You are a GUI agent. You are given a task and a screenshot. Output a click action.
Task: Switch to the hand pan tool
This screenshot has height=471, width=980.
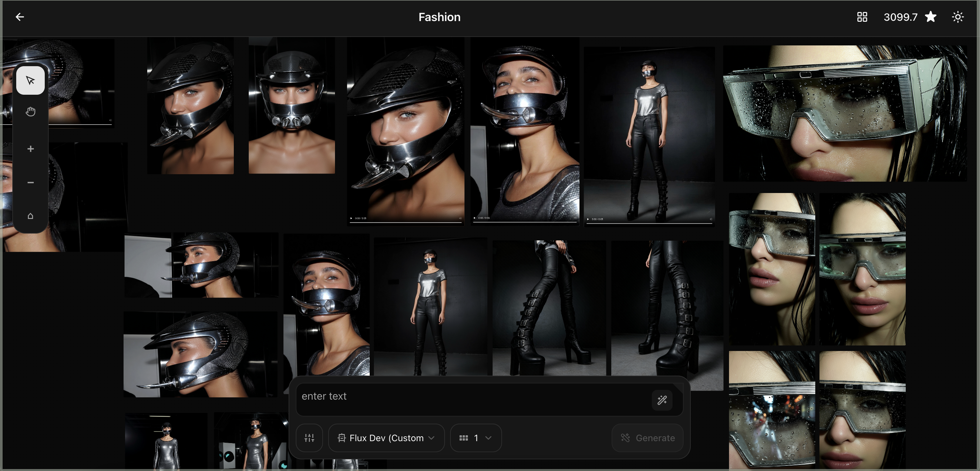coord(30,112)
